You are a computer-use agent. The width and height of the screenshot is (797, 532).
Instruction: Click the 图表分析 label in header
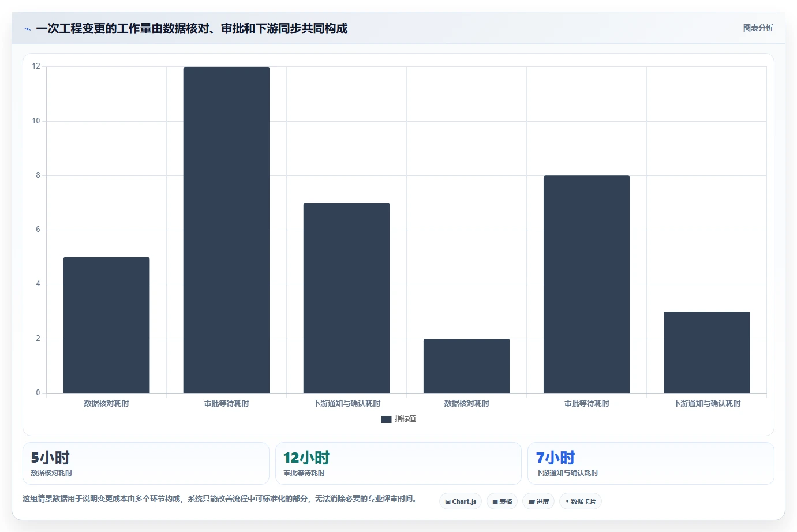[758, 28]
